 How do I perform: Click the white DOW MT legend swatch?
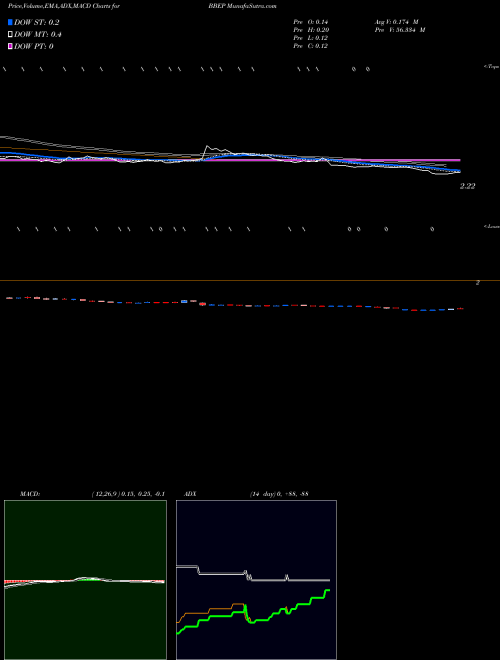point(10,34)
